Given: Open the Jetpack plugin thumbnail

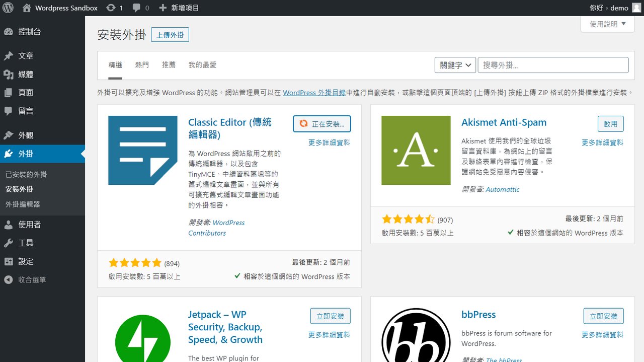Looking at the screenshot, I should 143,335.
